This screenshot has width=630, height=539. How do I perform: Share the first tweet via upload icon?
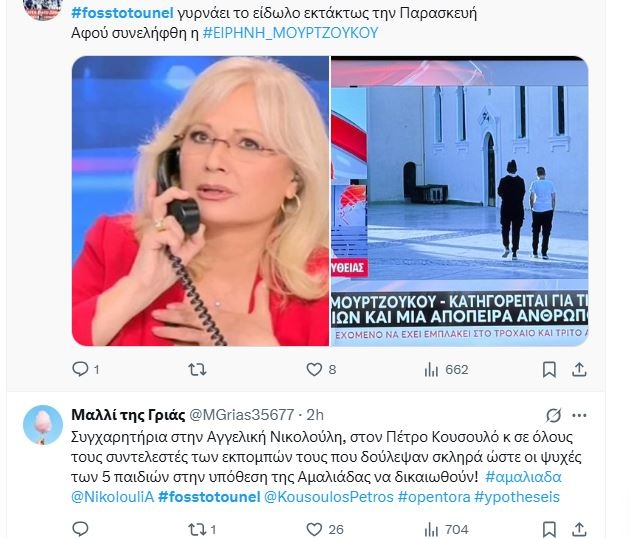(x=579, y=369)
